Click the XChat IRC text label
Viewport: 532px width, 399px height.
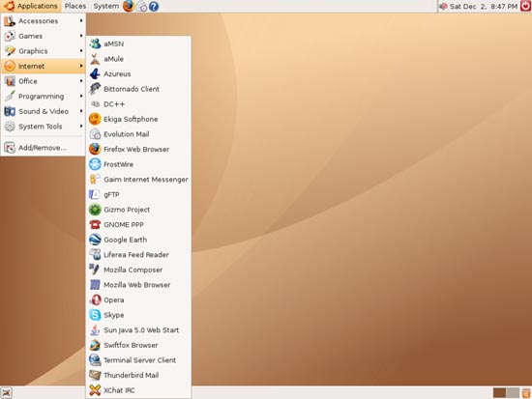coord(119,390)
